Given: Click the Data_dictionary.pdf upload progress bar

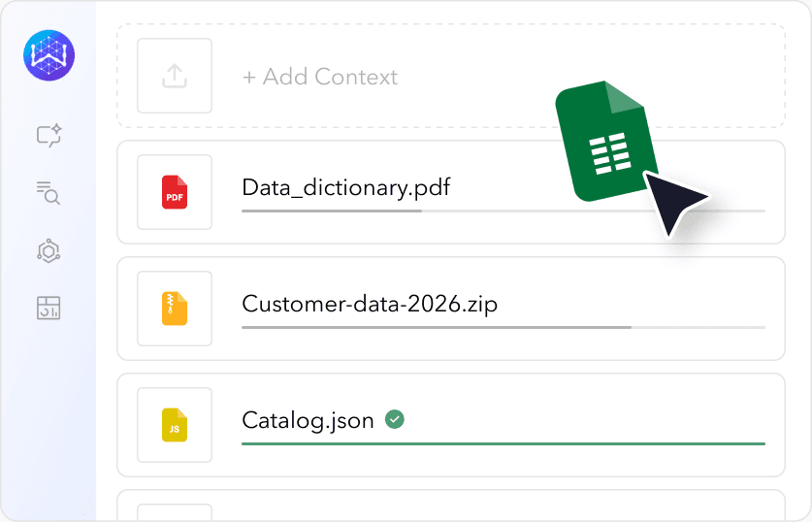Looking at the screenshot, I should coord(503,211).
